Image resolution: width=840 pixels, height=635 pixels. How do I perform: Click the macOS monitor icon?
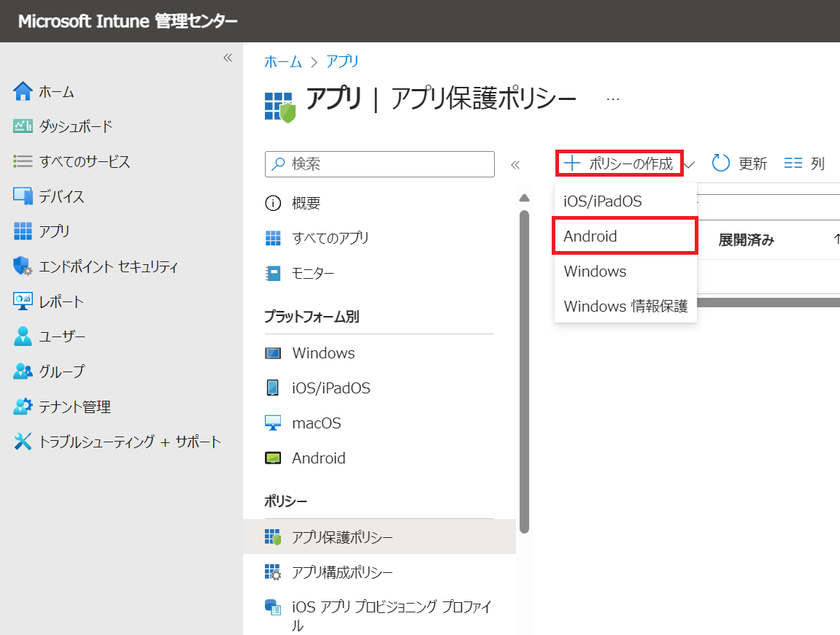pyautogui.click(x=273, y=423)
